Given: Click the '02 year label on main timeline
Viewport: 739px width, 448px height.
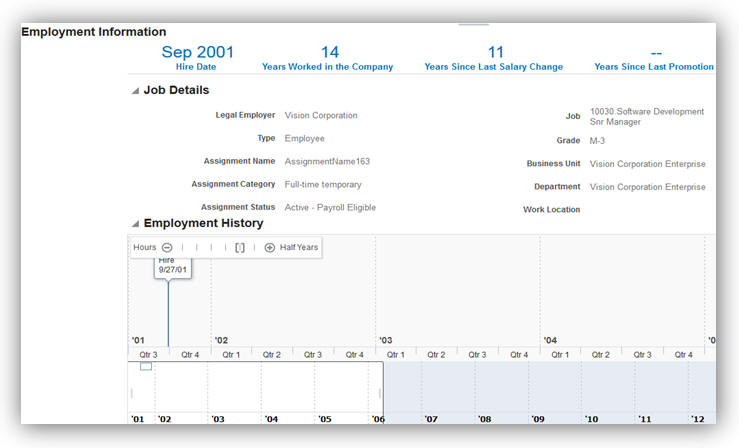Looking at the screenshot, I should 221,340.
